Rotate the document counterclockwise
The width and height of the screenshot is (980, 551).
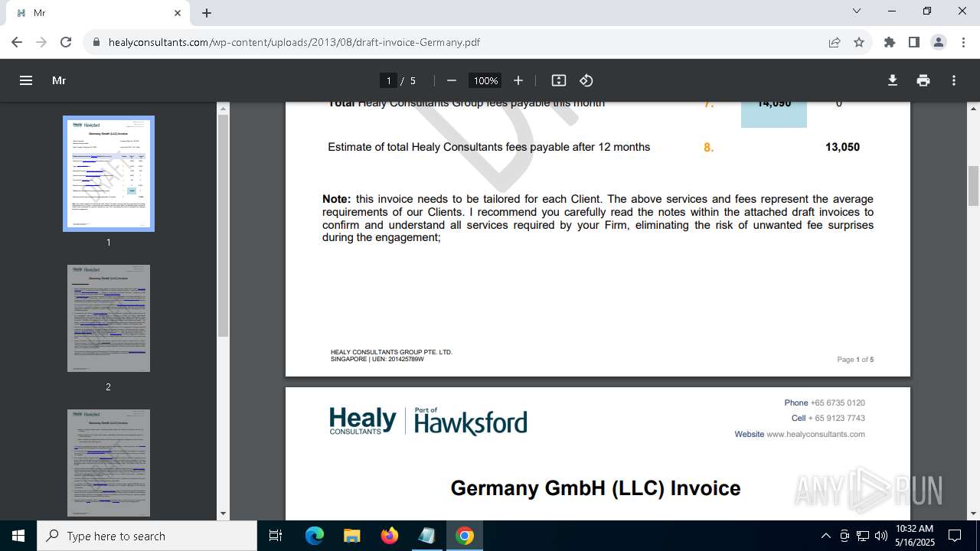pyautogui.click(x=586, y=80)
